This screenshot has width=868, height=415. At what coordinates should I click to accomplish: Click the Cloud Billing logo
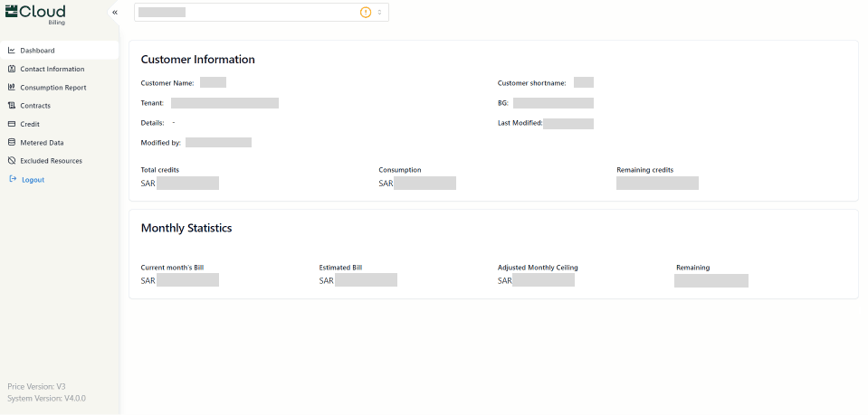pyautogui.click(x=37, y=13)
